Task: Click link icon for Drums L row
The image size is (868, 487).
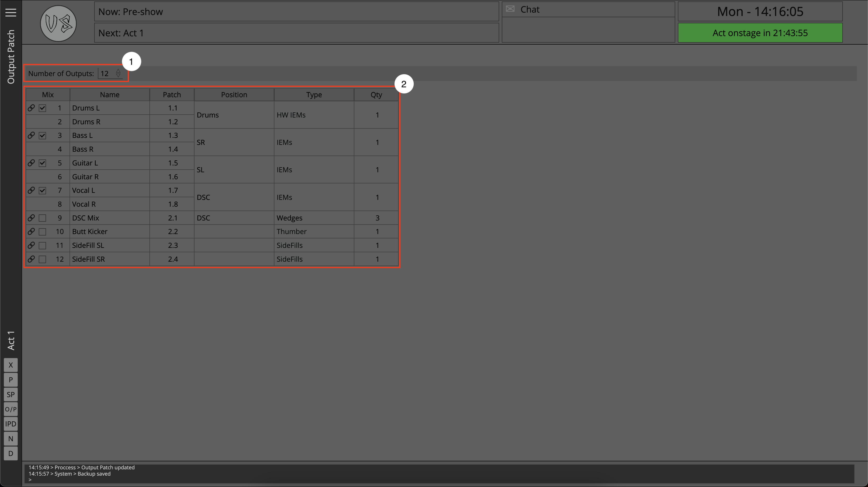Action: point(31,108)
